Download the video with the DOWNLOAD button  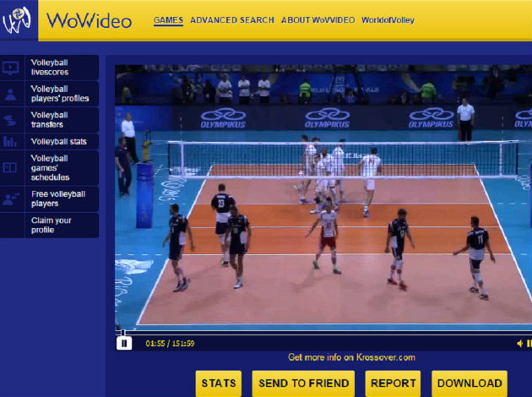469,383
